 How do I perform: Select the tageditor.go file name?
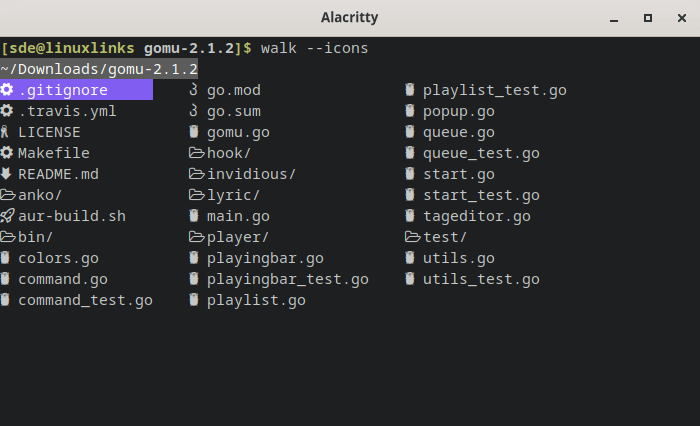pos(477,217)
